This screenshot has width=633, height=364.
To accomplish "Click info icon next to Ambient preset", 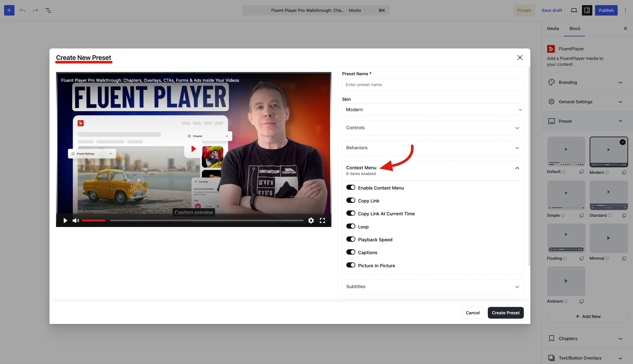I will [566, 301].
